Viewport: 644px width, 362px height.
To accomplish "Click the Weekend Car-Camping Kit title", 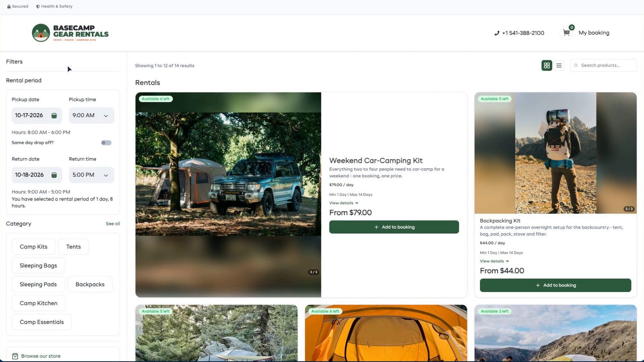I will pos(376,161).
